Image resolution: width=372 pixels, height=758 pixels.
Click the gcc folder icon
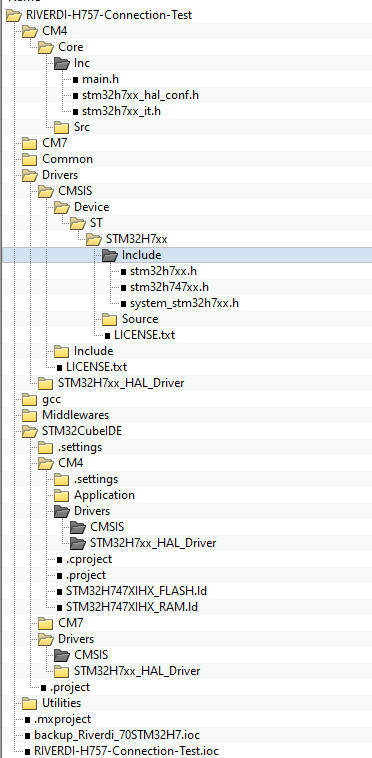pos(30,399)
